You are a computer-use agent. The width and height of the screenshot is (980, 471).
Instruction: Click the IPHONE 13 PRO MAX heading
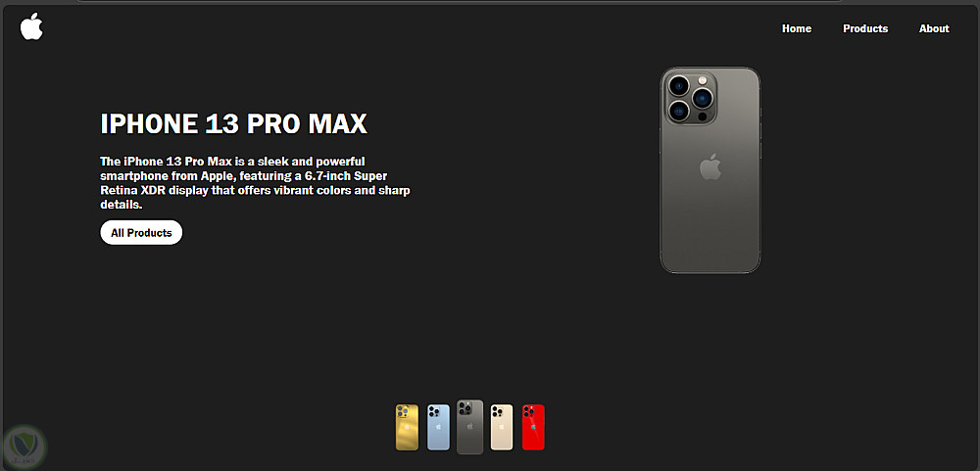pyautogui.click(x=234, y=123)
